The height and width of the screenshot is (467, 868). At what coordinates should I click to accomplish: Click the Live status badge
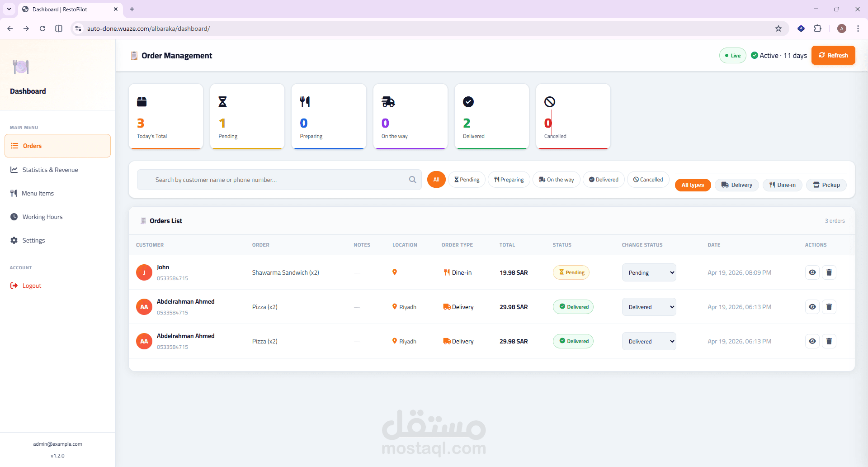(733, 56)
